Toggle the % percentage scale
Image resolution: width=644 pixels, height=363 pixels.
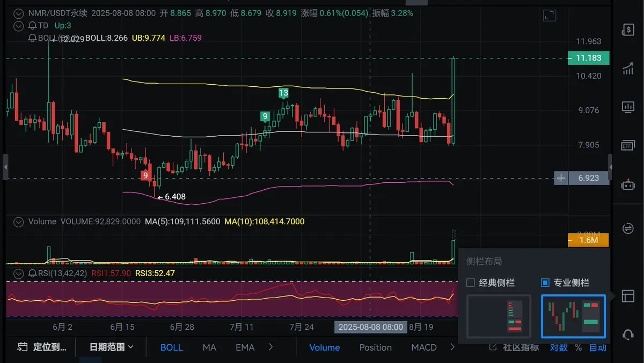pos(578,347)
